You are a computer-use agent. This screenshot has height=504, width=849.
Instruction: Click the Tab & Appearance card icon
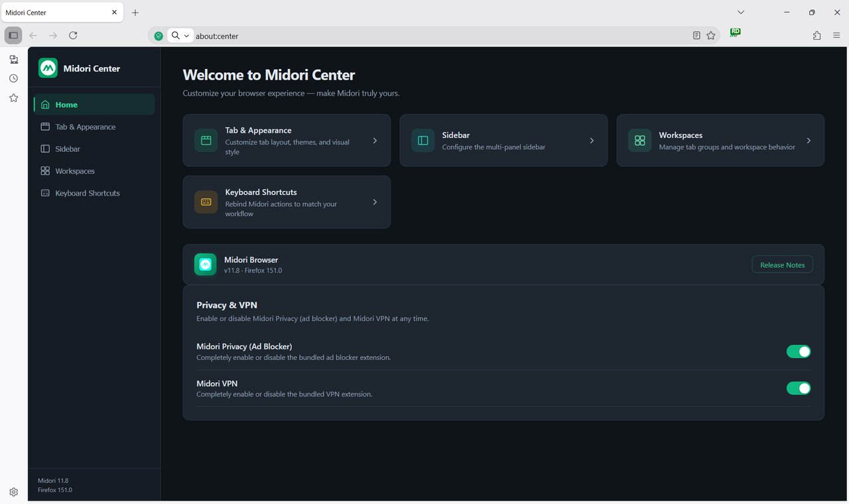206,141
